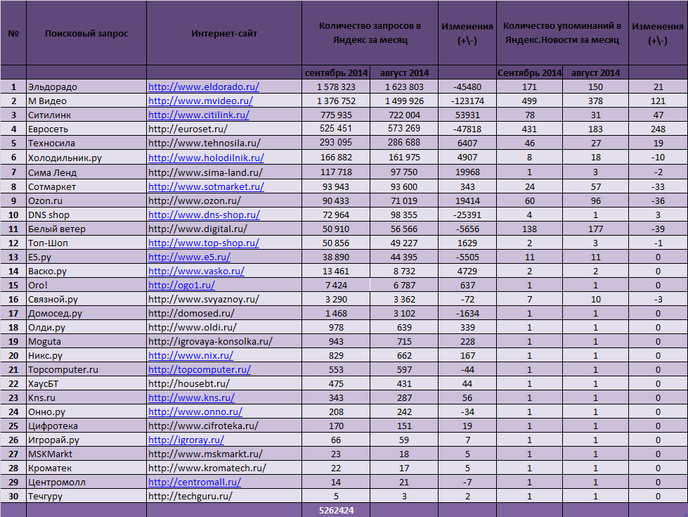Select the news count 499
Viewport: 688px width, 517px height.
pyautogui.click(x=529, y=101)
